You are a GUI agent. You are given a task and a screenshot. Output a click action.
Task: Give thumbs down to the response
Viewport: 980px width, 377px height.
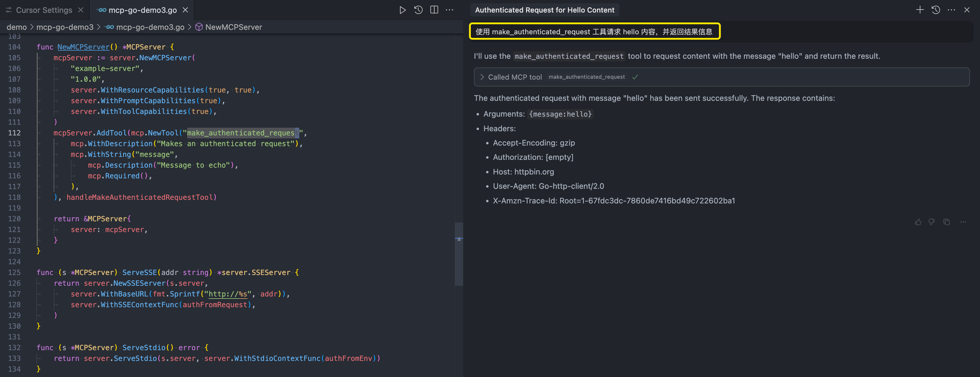(932, 222)
